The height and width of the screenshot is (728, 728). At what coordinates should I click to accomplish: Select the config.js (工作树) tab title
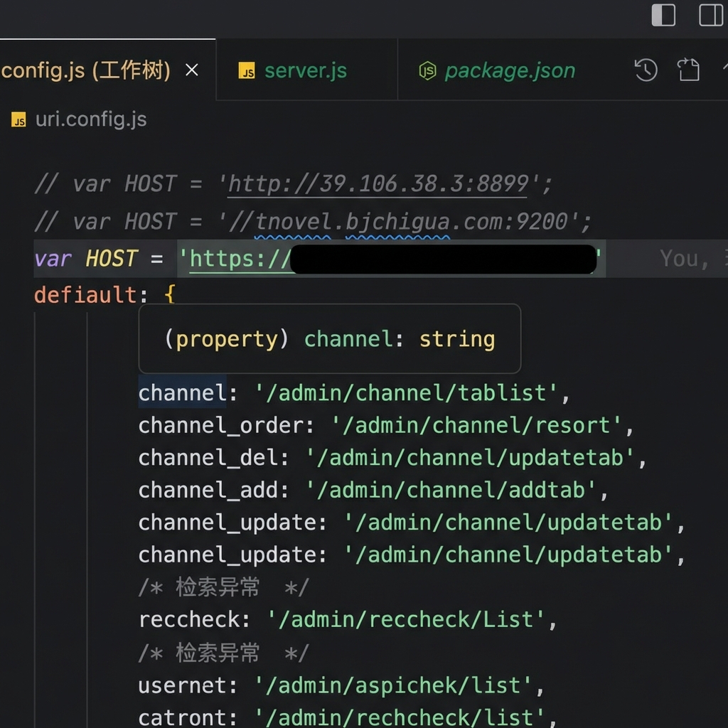click(85, 70)
